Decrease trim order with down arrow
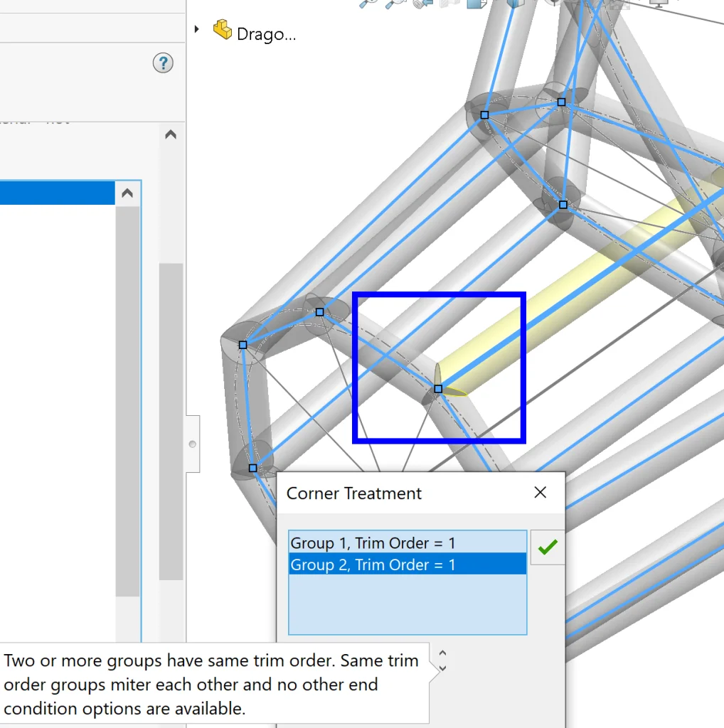724x728 pixels. pyautogui.click(x=442, y=668)
